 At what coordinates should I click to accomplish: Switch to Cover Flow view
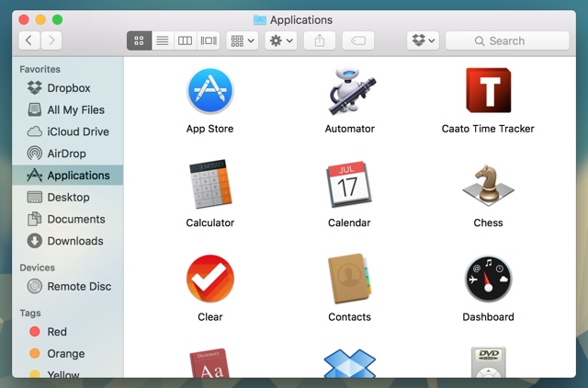[209, 40]
